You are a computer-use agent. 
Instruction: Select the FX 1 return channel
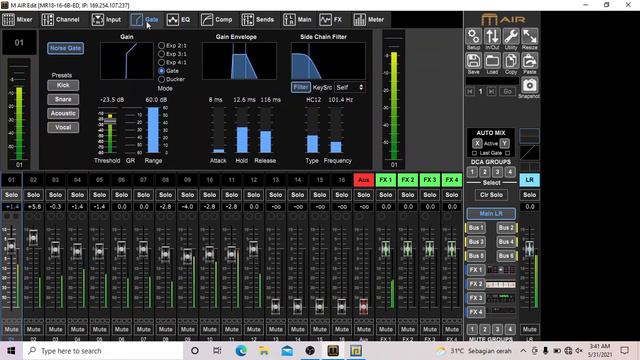pos(386,180)
